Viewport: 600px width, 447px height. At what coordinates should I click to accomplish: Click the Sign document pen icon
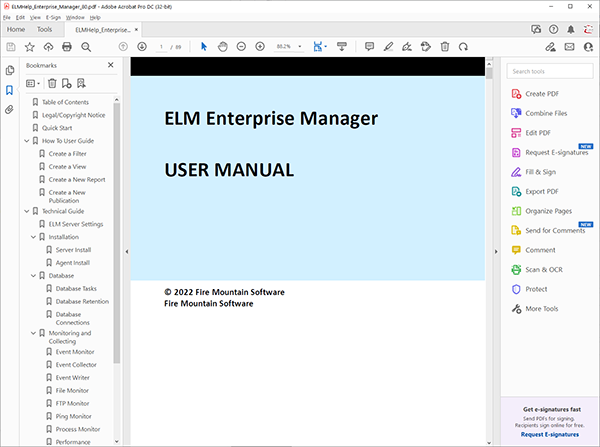407,47
